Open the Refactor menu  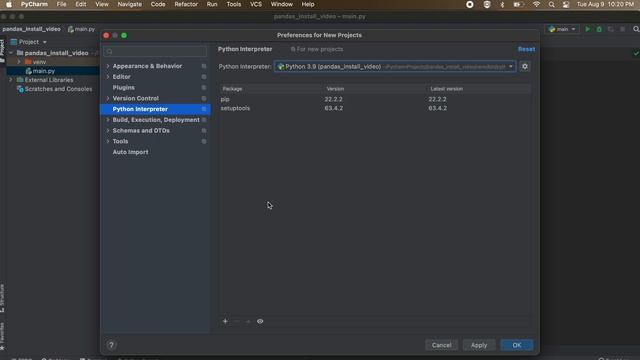click(186, 4)
